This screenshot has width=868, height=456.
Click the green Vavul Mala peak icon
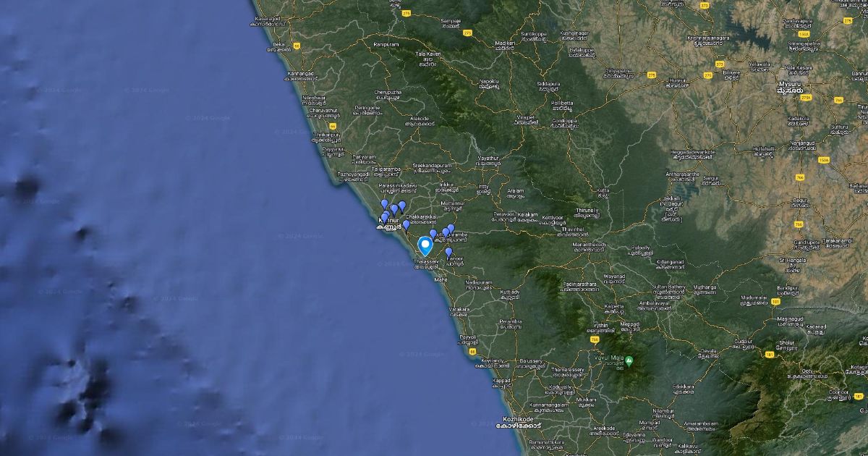point(629,361)
